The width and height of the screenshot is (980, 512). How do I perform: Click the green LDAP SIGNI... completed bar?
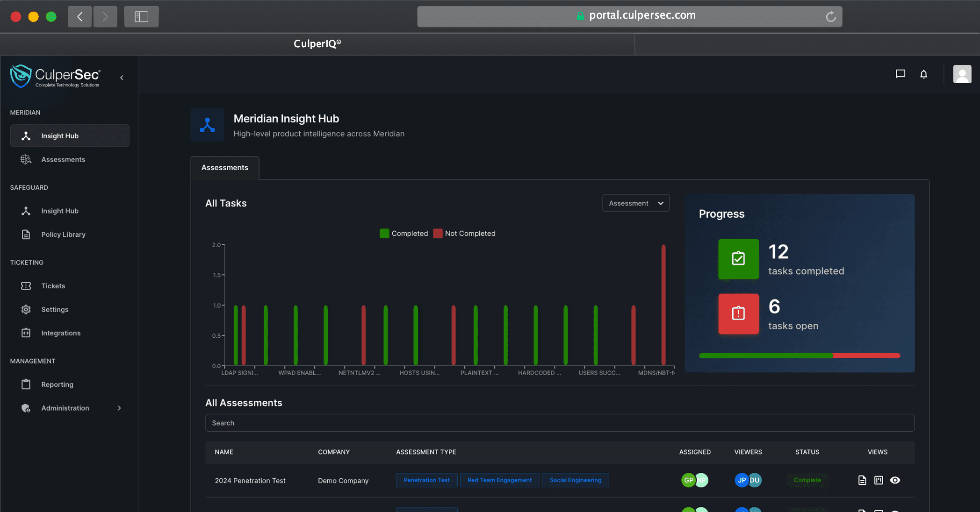236,335
